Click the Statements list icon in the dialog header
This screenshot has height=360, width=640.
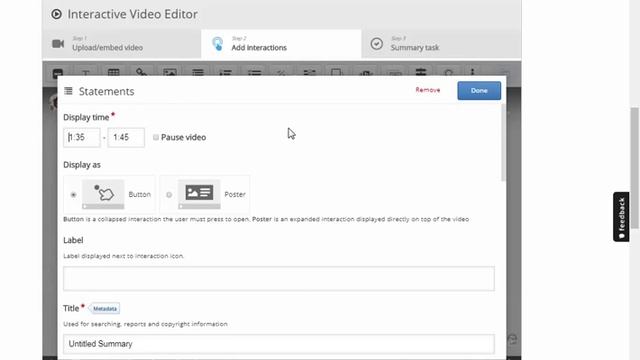point(68,91)
